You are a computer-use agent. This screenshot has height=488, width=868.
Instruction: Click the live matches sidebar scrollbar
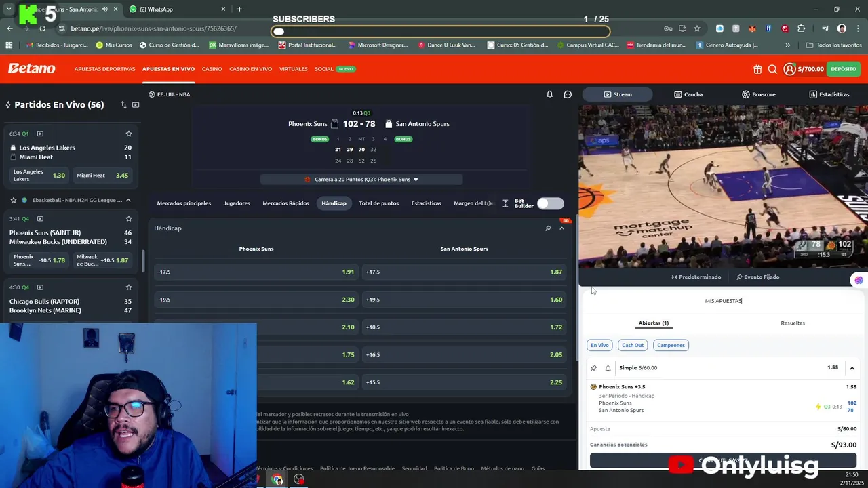pyautogui.click(x=142, y=261)
